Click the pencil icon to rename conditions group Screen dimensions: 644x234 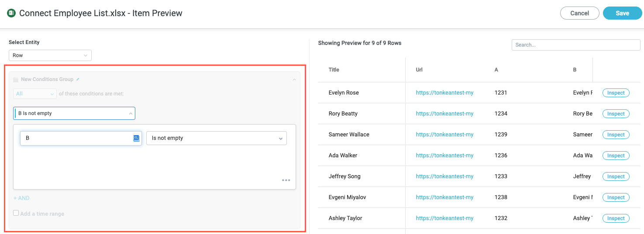coord(78,79)
